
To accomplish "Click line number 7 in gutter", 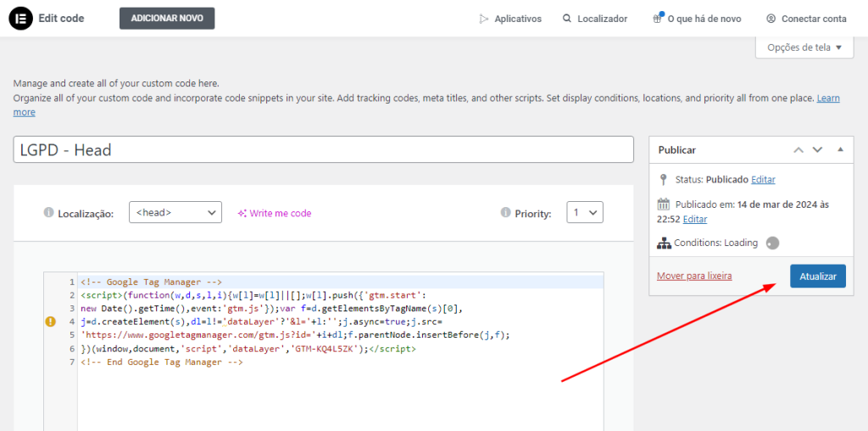I will click(72, 362).
